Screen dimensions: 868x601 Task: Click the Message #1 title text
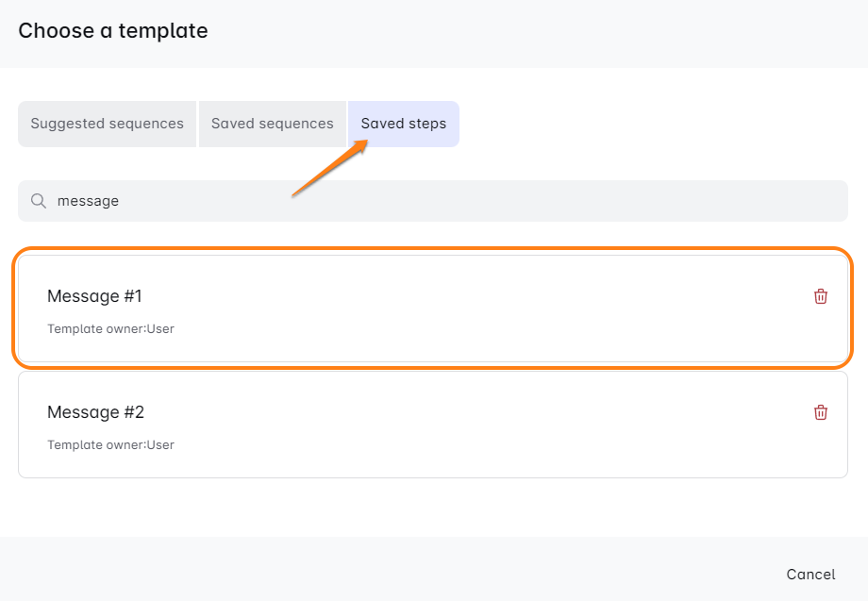(94, 296)
